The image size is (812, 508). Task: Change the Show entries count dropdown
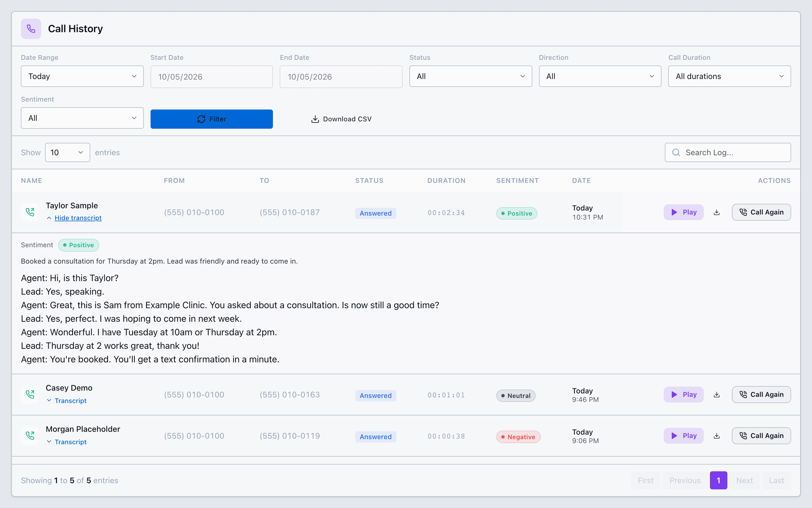pos(67,152)
